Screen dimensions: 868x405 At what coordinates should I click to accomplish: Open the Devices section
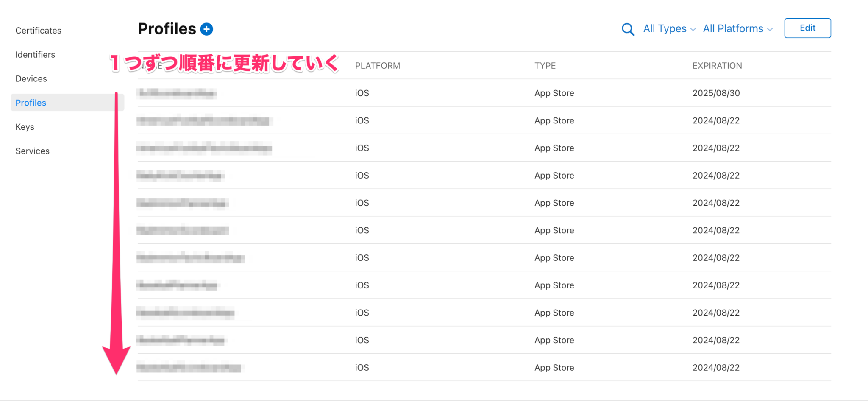(x=31, y=78)
